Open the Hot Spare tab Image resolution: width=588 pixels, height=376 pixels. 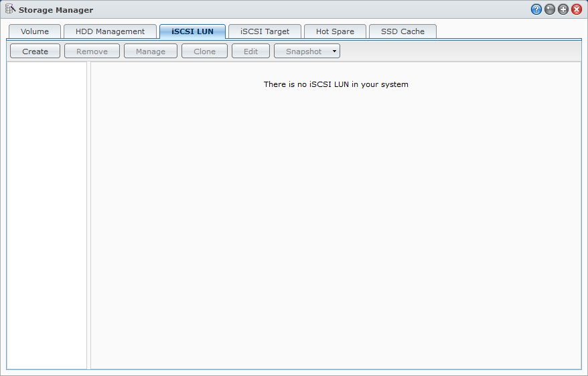click(335, 31)
